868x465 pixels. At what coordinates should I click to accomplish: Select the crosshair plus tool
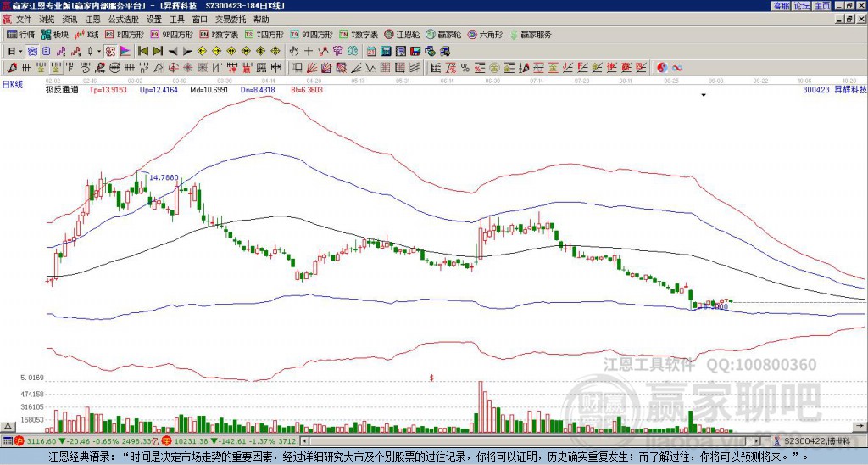309,51
